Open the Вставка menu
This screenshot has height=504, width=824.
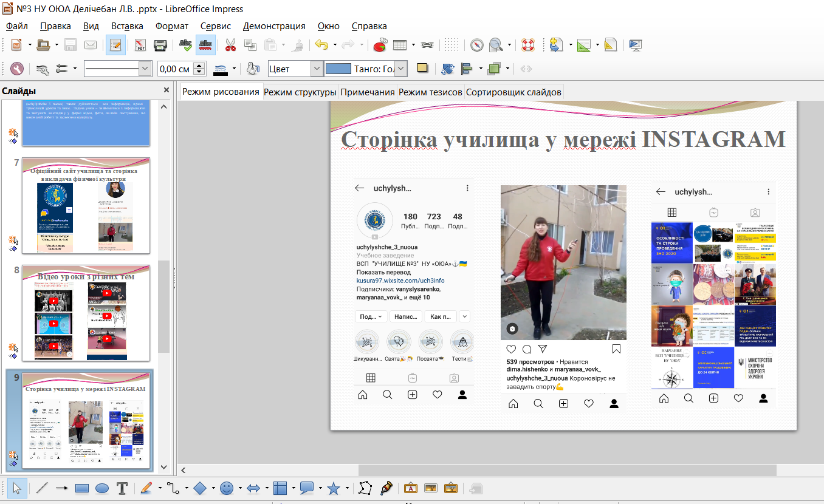(x=127, y=26)
